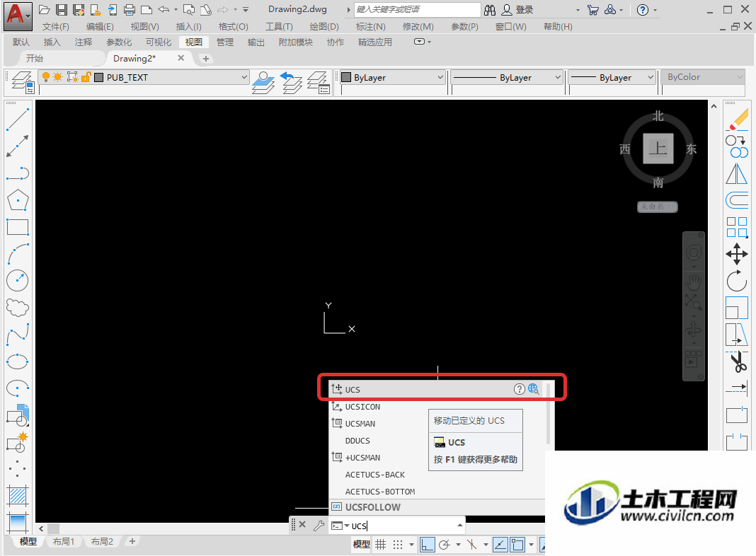
Task: Select the Offset tool
Action: 737,200
